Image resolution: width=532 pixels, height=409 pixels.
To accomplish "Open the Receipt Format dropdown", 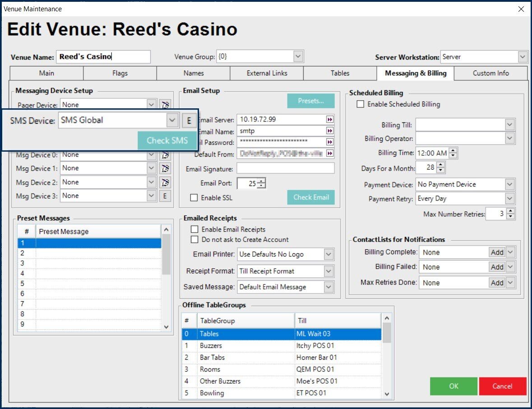I will [328, 271].
